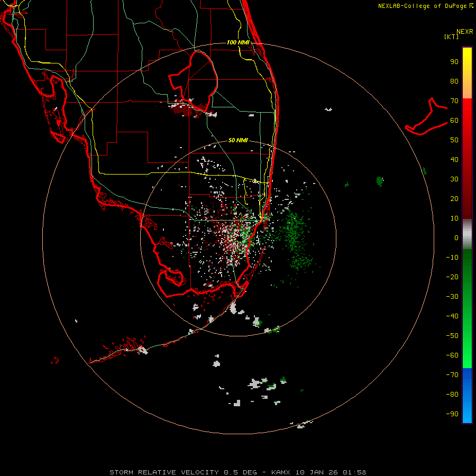Pick the bright red segment of color bar
Image resolution: width=476 pixels, height=476 pixels.
pyautogui.click(x=467, y=112)
